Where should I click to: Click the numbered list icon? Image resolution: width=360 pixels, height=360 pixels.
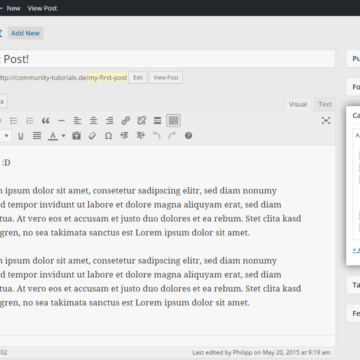[x=30, y=121]
